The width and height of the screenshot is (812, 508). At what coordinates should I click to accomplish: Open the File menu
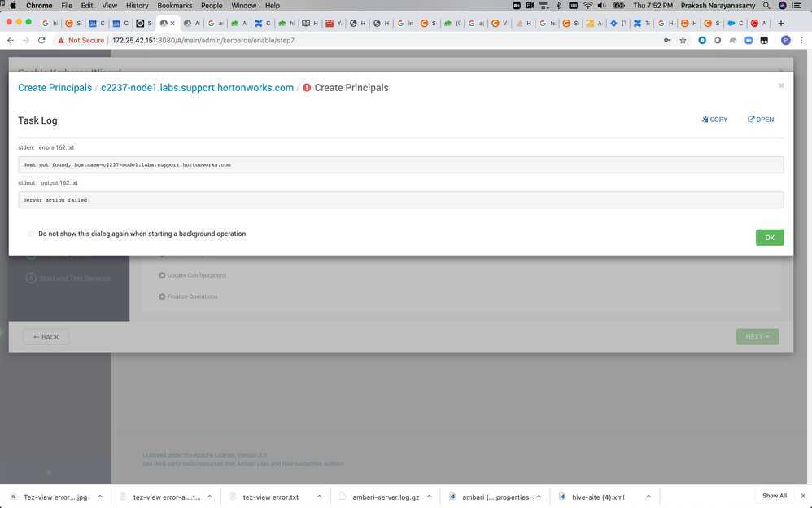point(67,5)
